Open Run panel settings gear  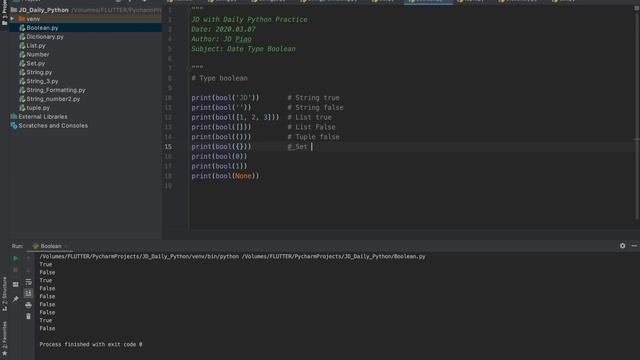pos(622,246)
